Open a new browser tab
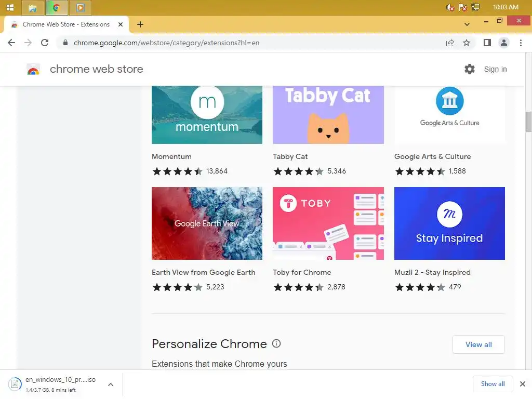 (x=140, y=24)
